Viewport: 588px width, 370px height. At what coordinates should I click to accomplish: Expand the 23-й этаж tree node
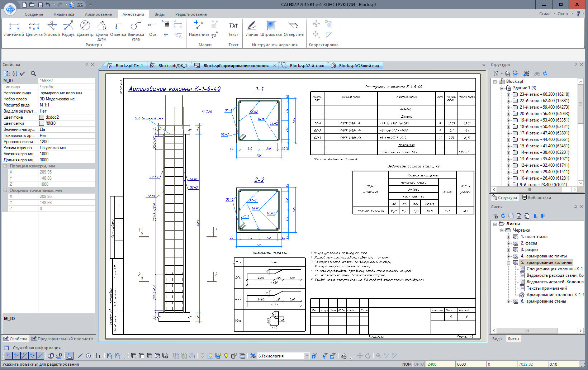point(508,95)
